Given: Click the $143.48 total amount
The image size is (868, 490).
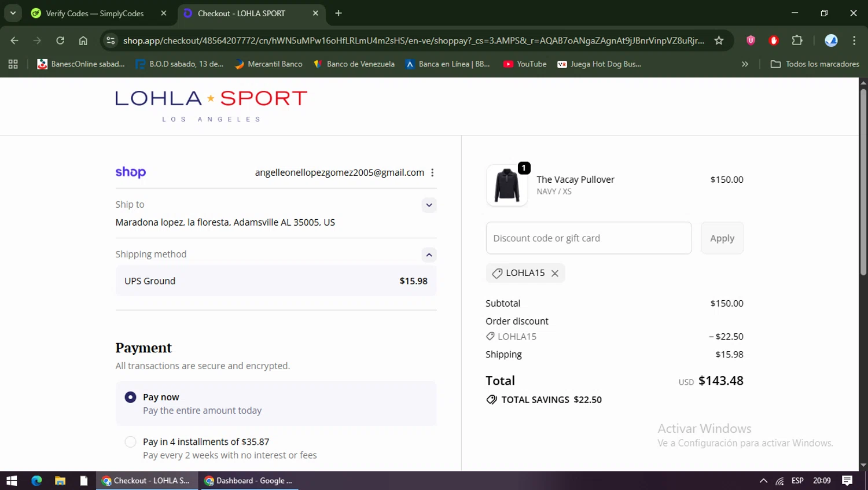Looking at the screenshot, I should 721,381.
